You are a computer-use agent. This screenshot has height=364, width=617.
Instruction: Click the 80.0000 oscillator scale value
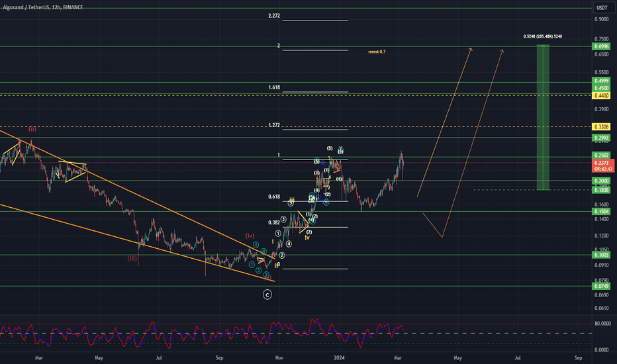click(x=602, y=324)
